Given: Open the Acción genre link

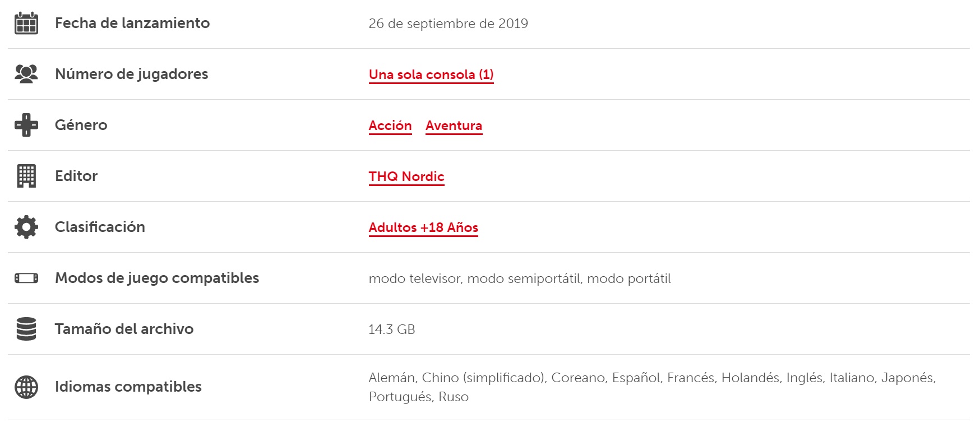Looking at the screenshot, I should point(390,126).
